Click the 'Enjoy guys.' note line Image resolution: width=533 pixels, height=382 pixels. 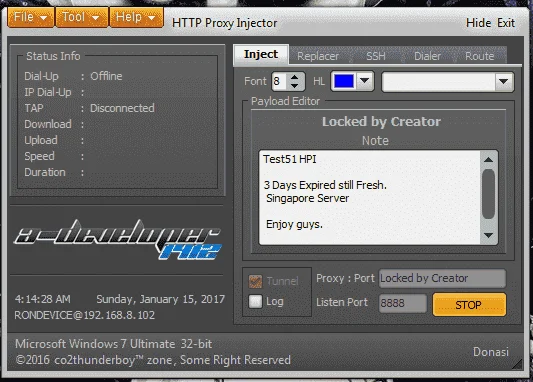pyautogui.click(x=294, y=224)
